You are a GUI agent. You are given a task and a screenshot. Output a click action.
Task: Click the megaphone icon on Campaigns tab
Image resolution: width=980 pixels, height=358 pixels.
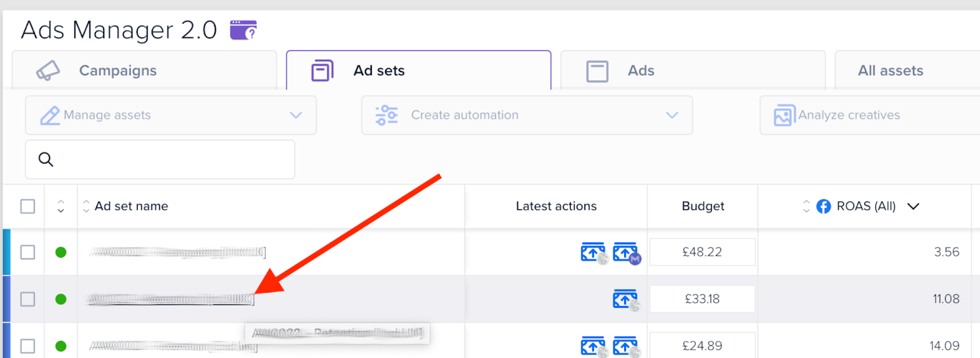[48, 70]
